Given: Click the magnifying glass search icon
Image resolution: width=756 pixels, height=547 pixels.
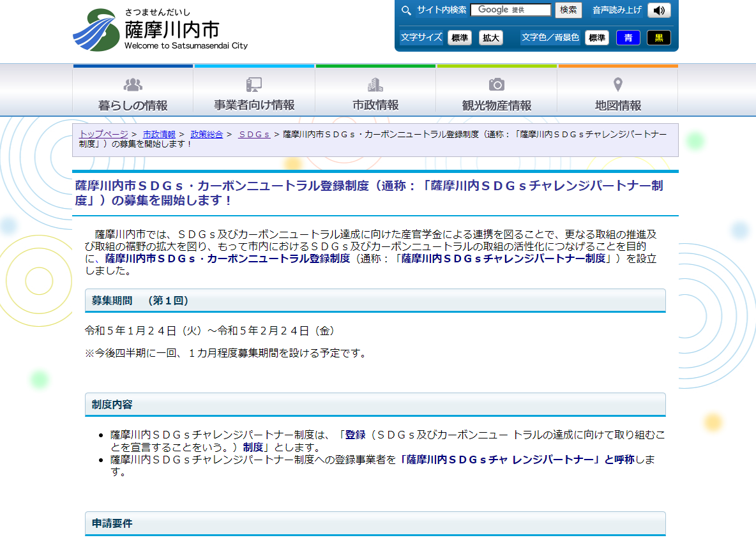Looking at the screenshot, I should [405, 10].
